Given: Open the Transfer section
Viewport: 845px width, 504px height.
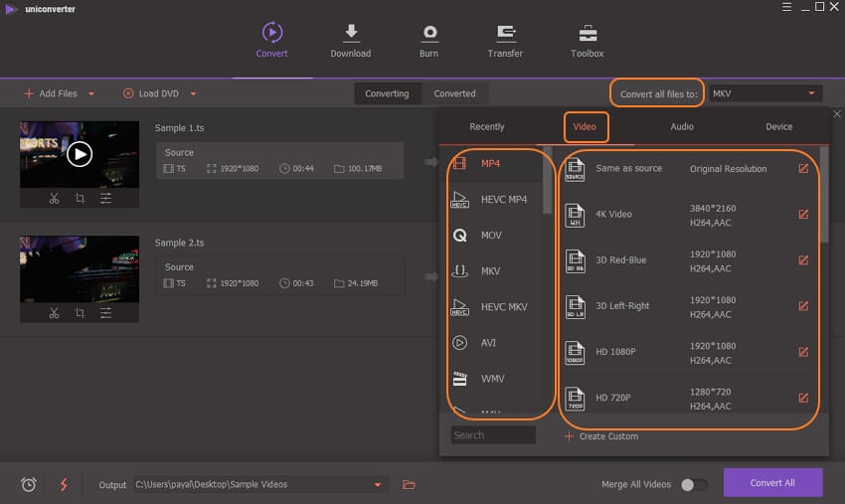Looking at the screenshot, I should click(x=505, y=40).
